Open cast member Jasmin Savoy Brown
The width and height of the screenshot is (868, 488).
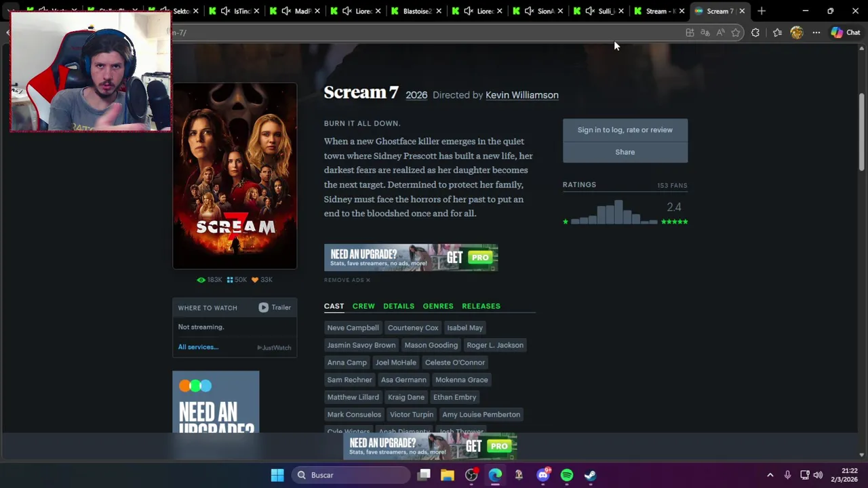(x=361, y=346)
